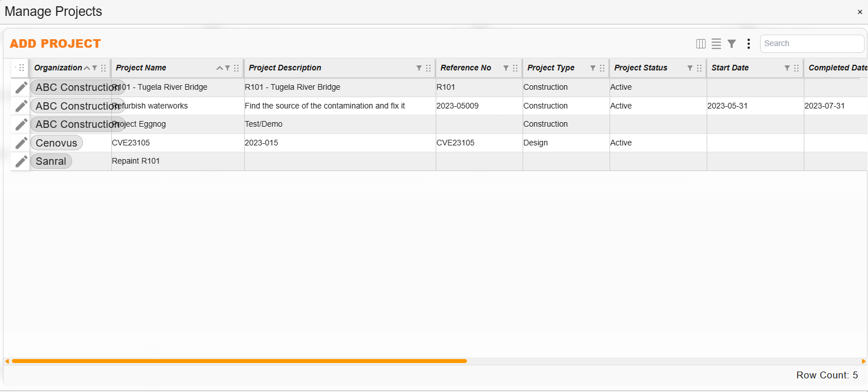Open the three-dot overflow menu icon

pyautogui.click(x=748, y=43)
